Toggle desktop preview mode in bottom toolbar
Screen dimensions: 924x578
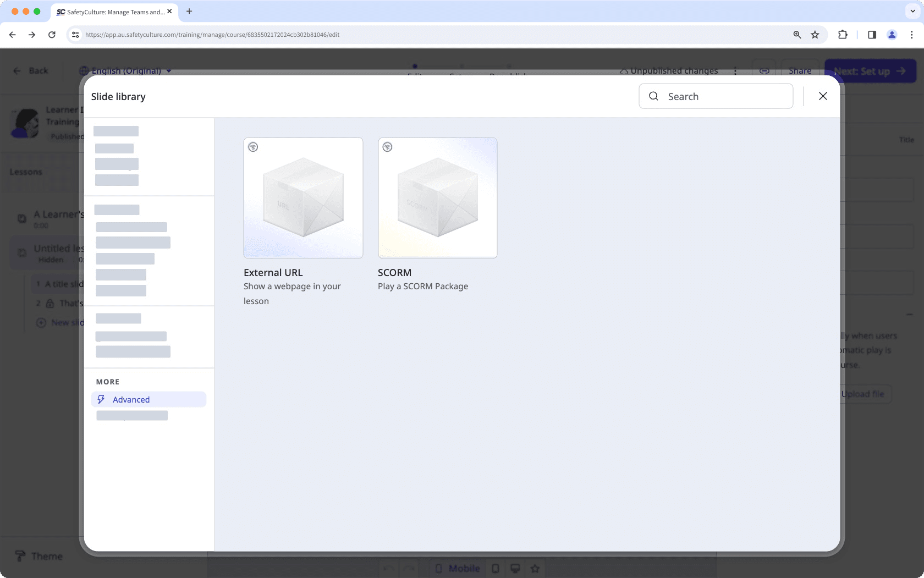[x=515, y=568]
